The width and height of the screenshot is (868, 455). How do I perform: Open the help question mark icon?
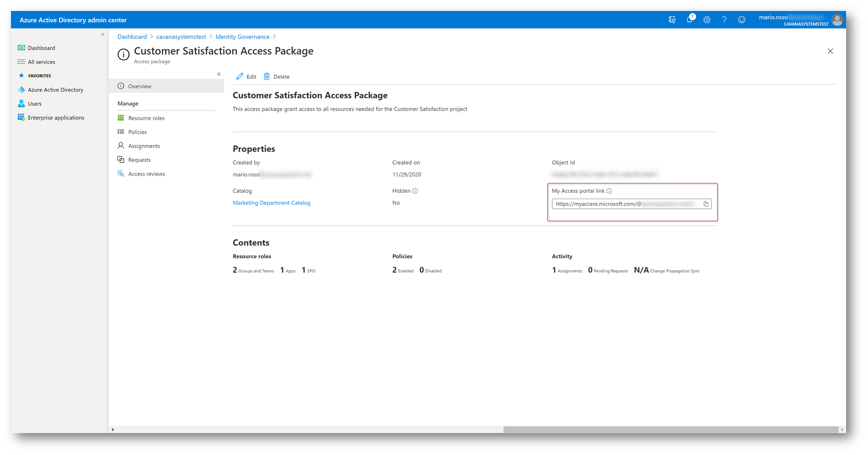(x=724, y=20)
